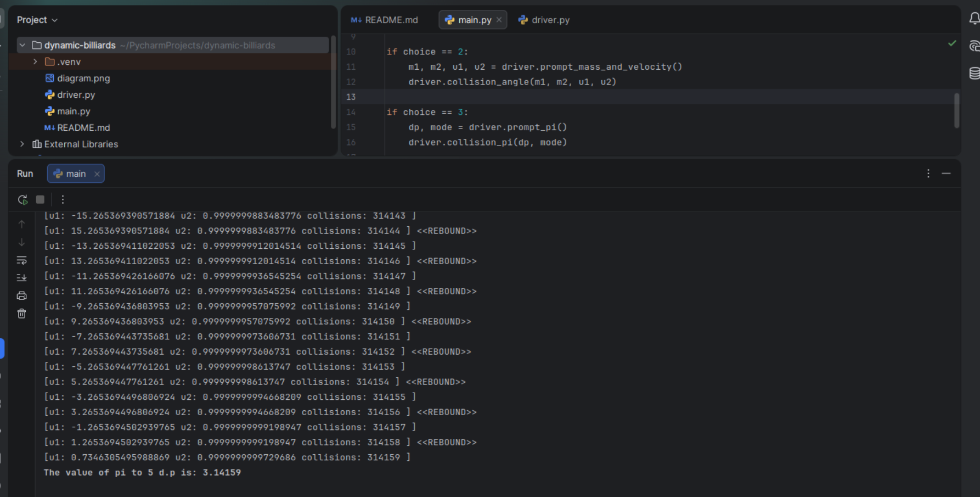Expand External Libraries node
The height and width of the screenshot is (497, 980).
(x=22, y=144)
